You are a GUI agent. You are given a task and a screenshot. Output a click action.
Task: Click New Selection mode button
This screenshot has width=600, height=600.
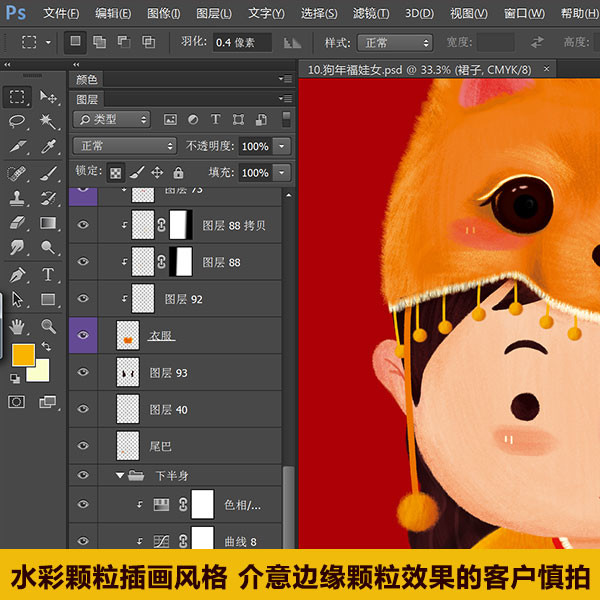click(x=75, y=42)
